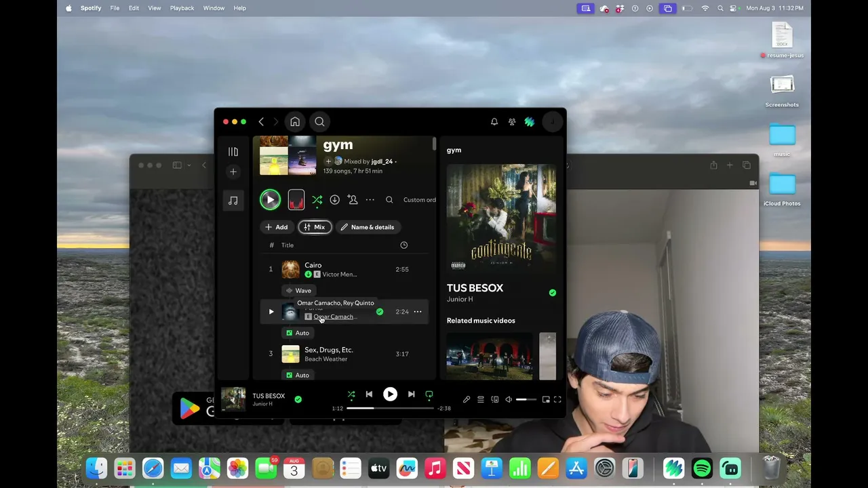Select the Sex, Drugs, Etc. track
Viewport: 868px width, 488px height.
pos(344,354)
